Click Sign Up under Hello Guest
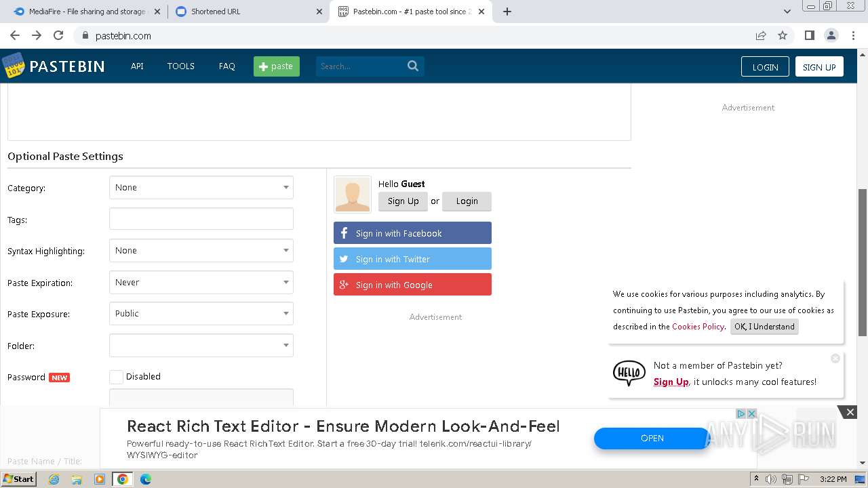The image size is (868, 488). coord(403,201)
